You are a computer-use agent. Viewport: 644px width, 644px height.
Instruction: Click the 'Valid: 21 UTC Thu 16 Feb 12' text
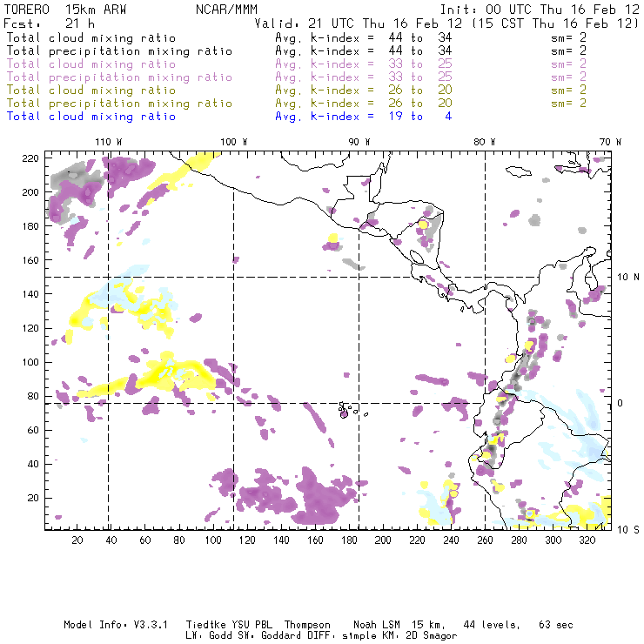click(x=359, y=23)
